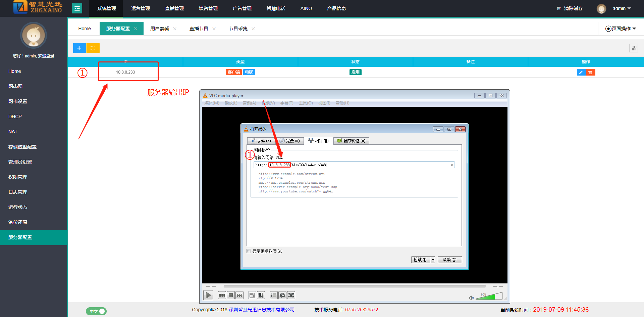This screenshot has height=317, width=644.
Task: Expand the network URL combo box arrow
Action: click(x=452, y=165)
